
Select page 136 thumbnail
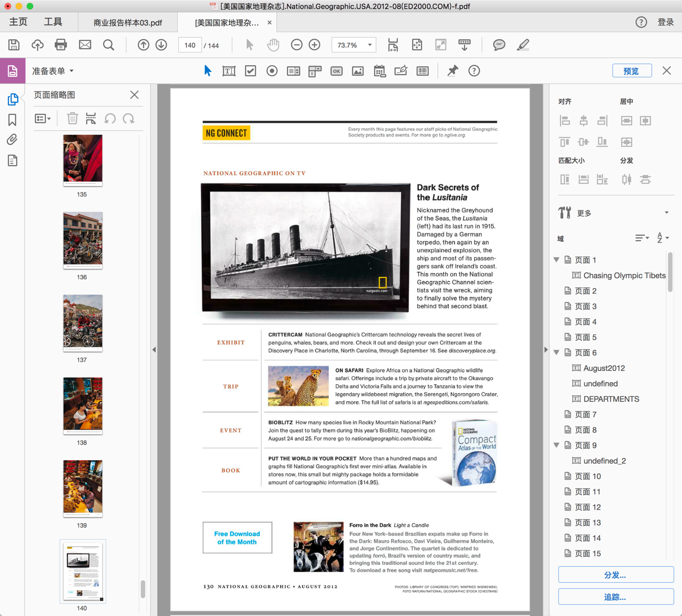pos(83,240)
